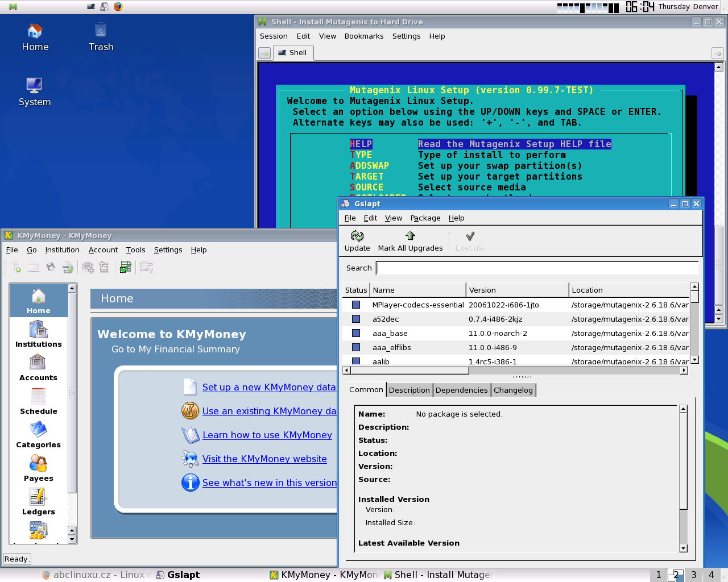
Task: Click the Print icon in KMyMoney toolbar
Action: 68,267
